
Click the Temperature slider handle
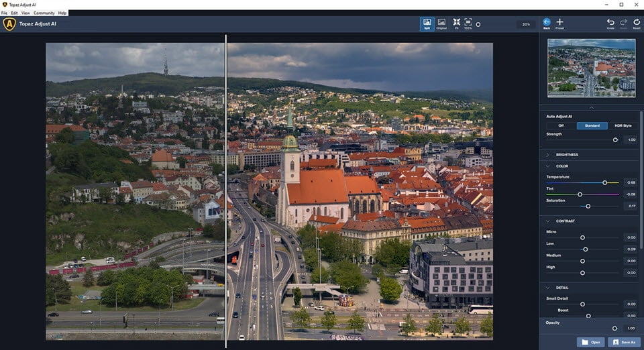click(604, 182)
